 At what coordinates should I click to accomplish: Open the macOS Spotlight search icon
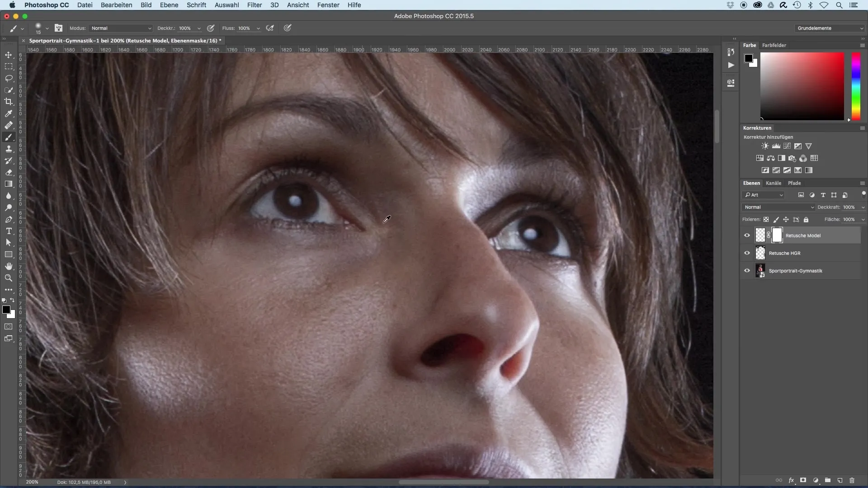coord(839,5)
